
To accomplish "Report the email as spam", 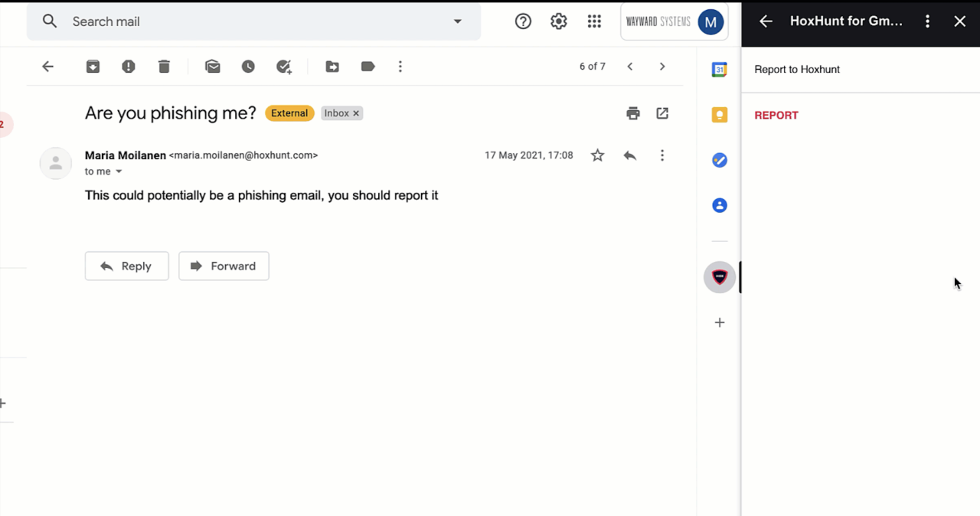I will pyautogui.click(x=128, y=67).
